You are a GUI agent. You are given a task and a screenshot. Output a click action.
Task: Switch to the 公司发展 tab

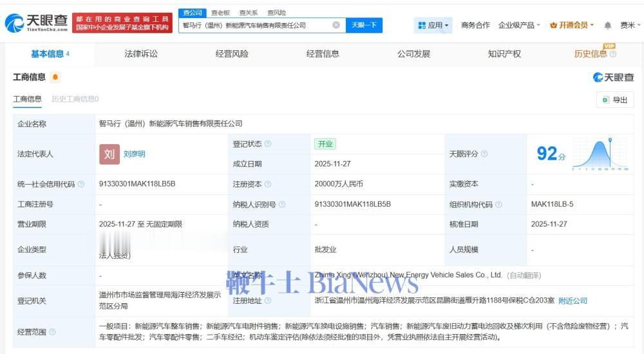click(x=413, y=54)
